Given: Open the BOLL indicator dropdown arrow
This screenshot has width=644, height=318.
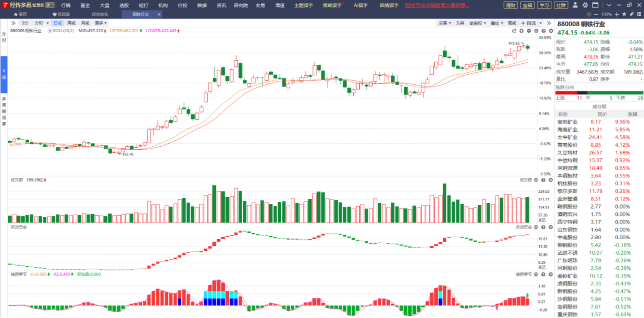Looking at the screenshot, I should click(50, 31).
